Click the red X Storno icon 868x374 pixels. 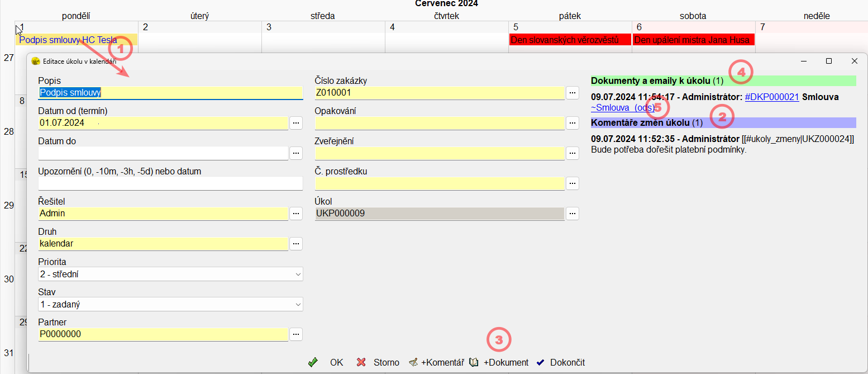[x=361, y=362]
